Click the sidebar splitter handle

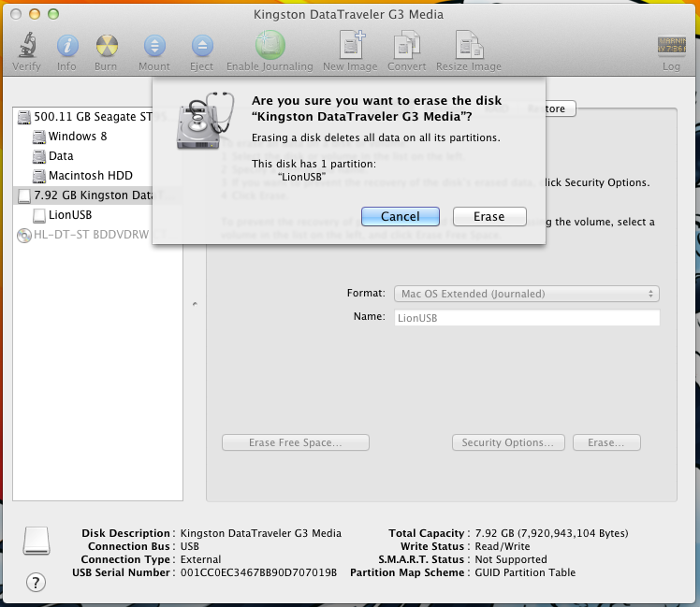[x=195, y=304]
